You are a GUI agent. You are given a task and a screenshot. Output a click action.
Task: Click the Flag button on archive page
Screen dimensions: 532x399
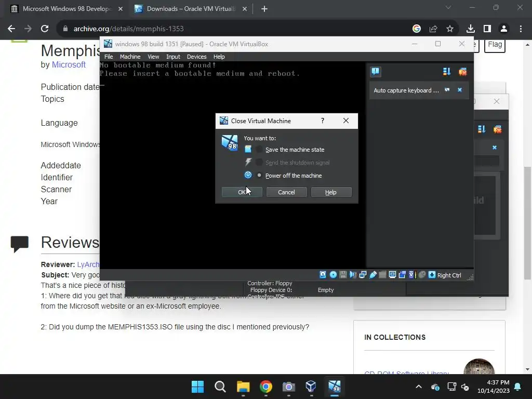point(495,45)
